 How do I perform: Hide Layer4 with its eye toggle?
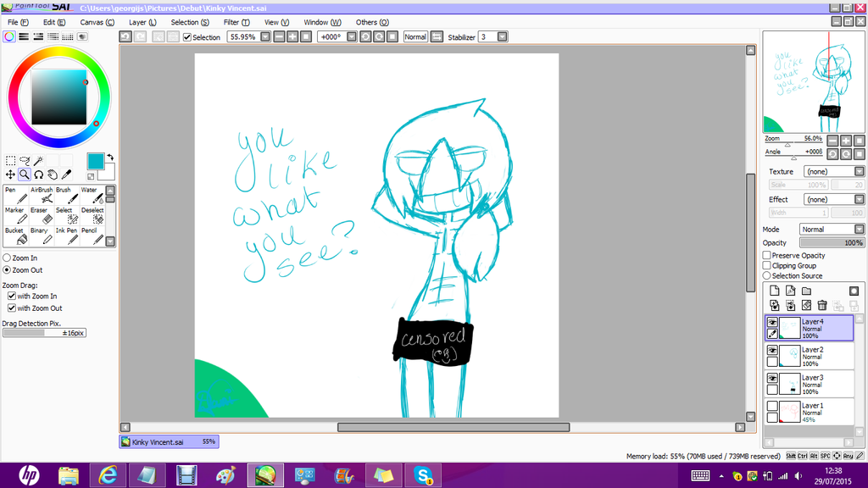772,324
